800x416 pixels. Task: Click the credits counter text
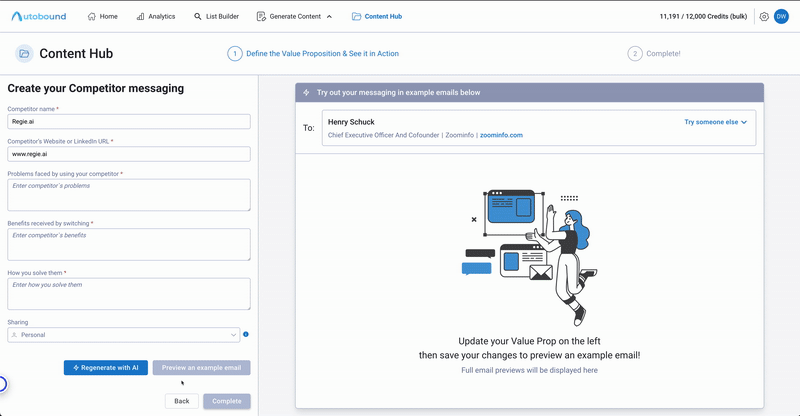[703, 16]
